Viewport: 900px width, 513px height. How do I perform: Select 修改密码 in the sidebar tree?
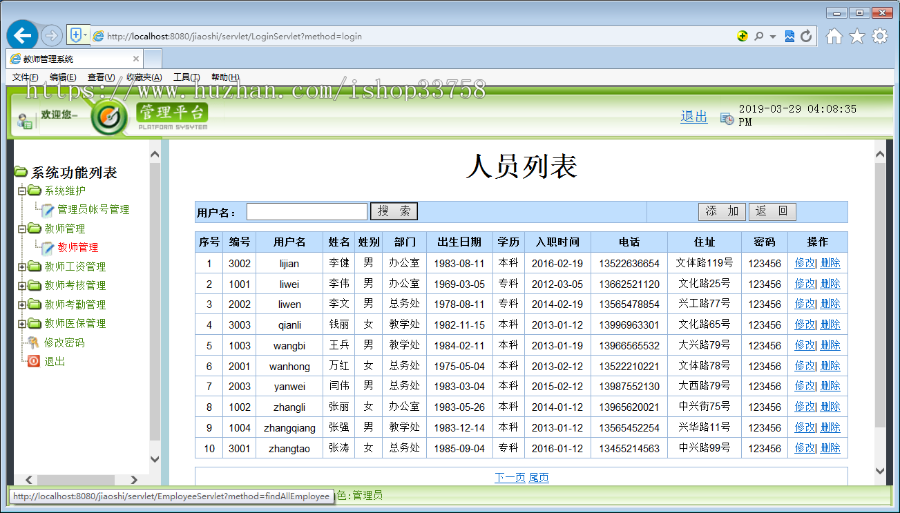click(64, 343)
